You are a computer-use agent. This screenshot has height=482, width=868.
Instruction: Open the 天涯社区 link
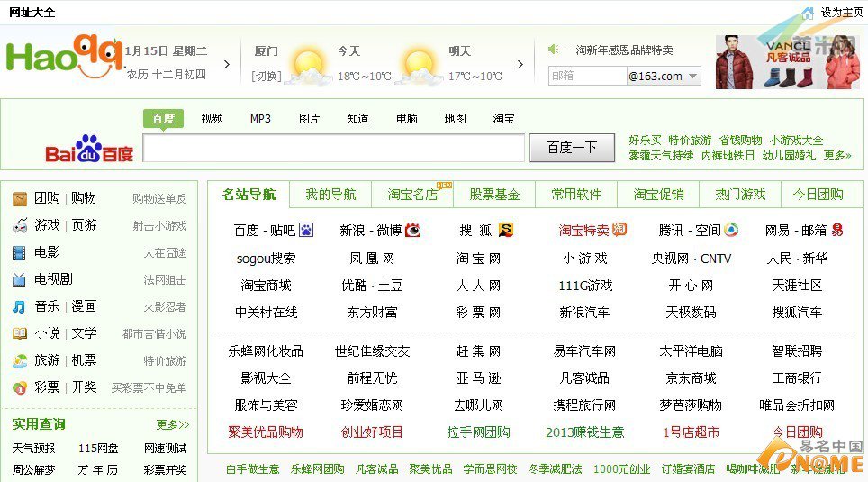[797, 286]
